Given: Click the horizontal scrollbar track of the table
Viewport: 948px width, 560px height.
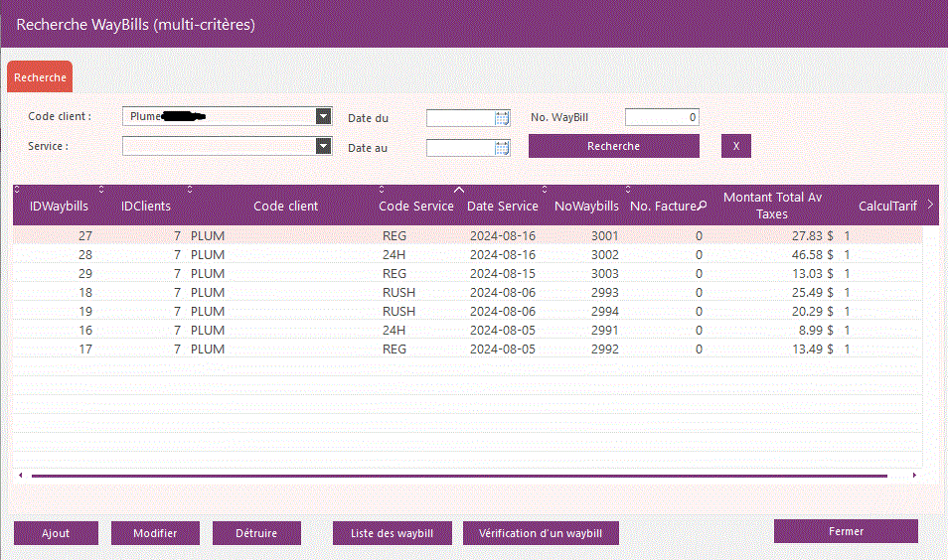Looking at the screenshot, I should tap(457, 476).
